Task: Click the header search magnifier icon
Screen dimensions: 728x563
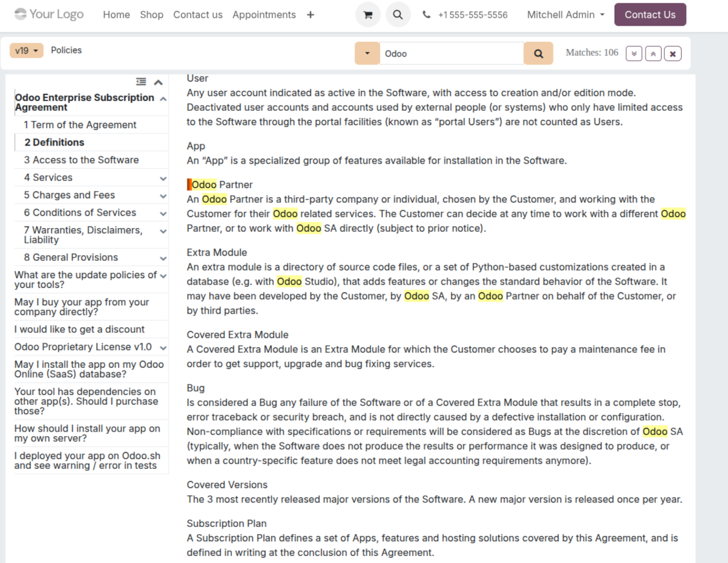Action: pos(398,15)
